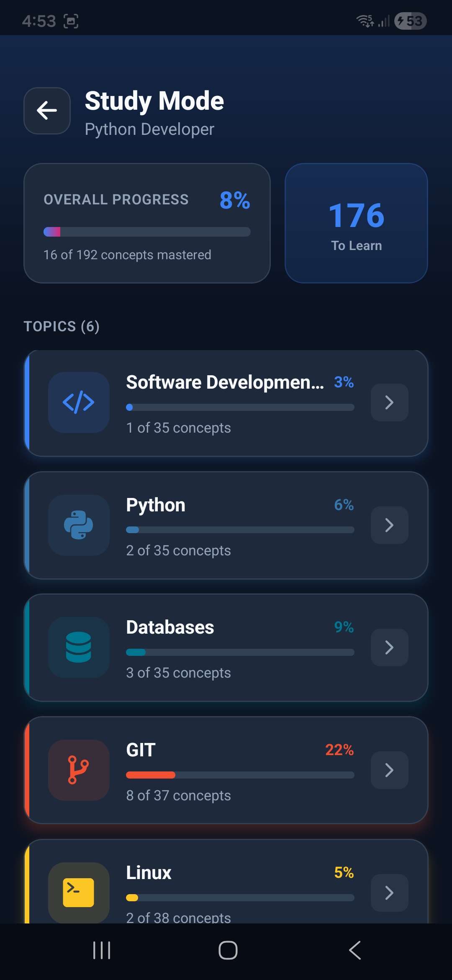Expand the Software Development topic details
Viewport: 452px width, 980px height.
[389, 402]
